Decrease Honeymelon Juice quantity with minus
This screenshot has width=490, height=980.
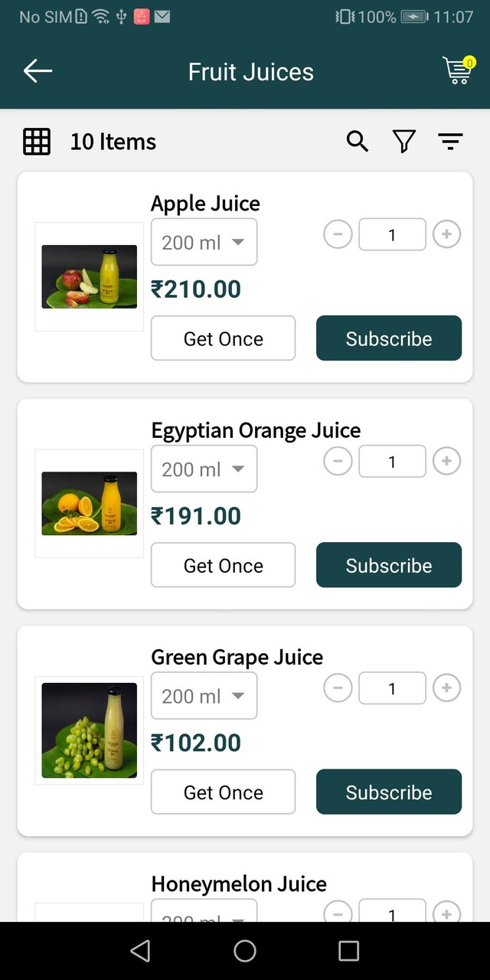(338, 913)
